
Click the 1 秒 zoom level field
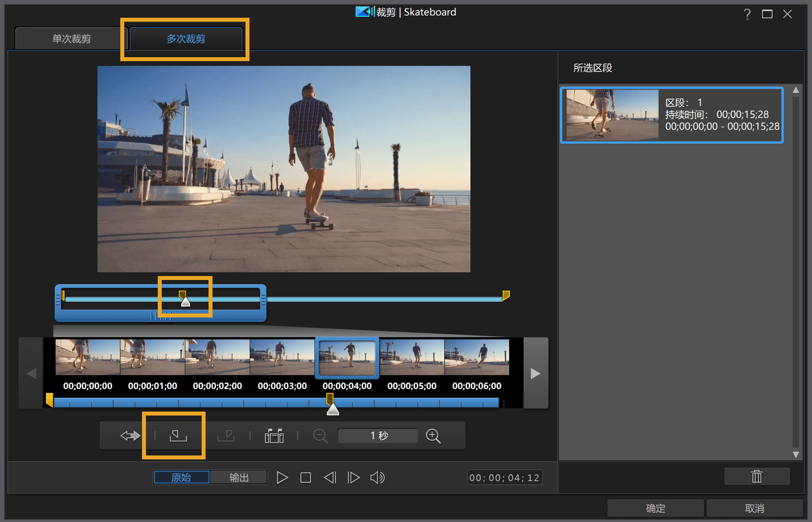coord(378,436)
